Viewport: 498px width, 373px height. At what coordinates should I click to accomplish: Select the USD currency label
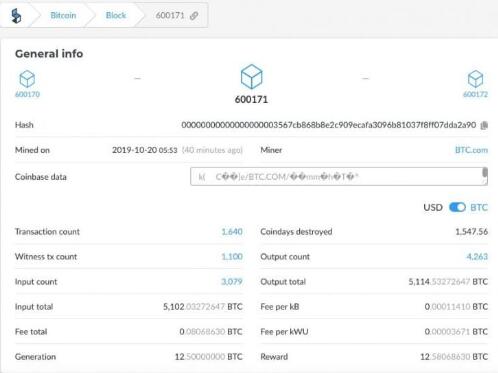[x=433, y=207]
